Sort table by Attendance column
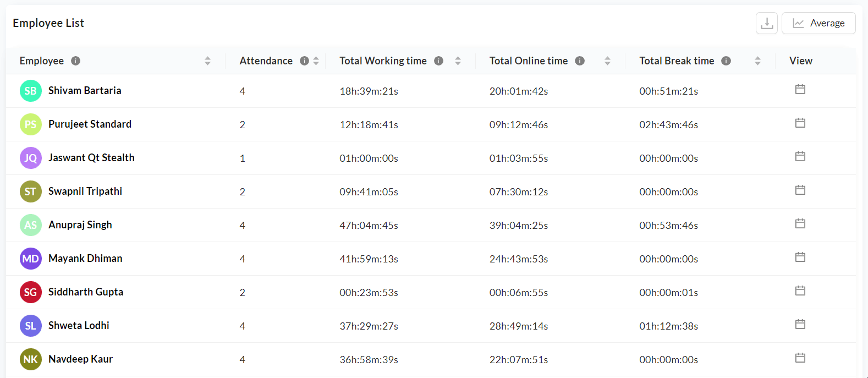The image size is (868, 378). pyautogui.click(x=316, y=61)
